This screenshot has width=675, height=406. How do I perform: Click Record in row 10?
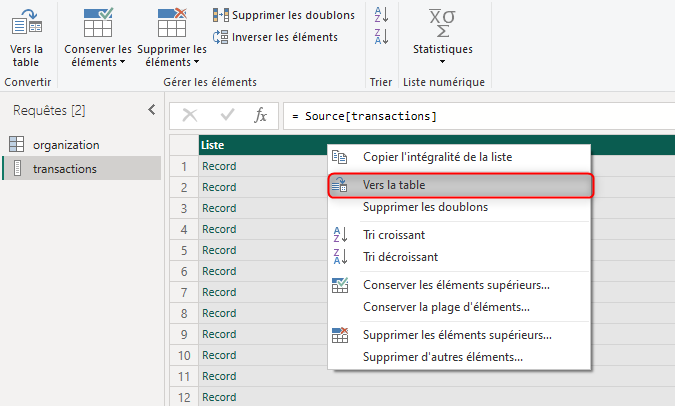pos(219,355)
